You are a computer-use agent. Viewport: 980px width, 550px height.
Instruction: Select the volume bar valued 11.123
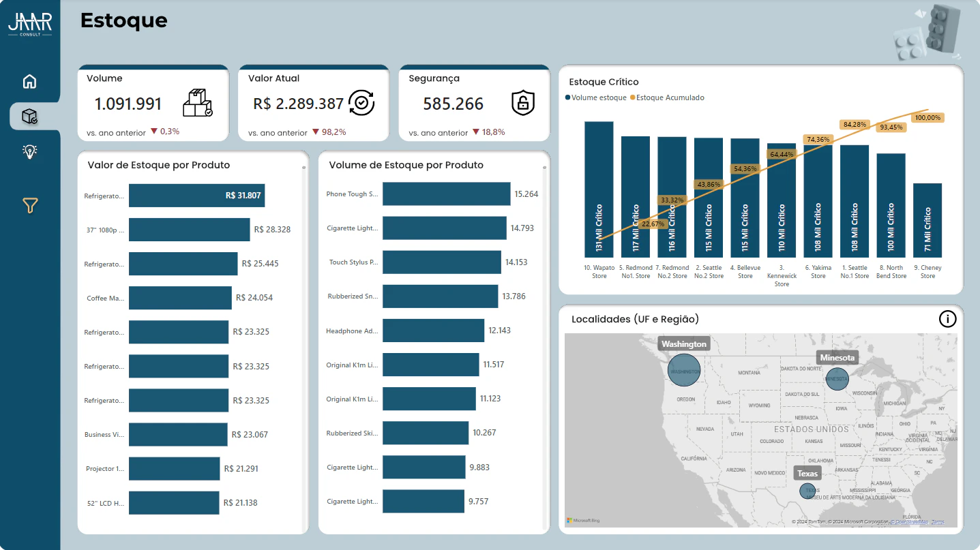pos(429,398)
